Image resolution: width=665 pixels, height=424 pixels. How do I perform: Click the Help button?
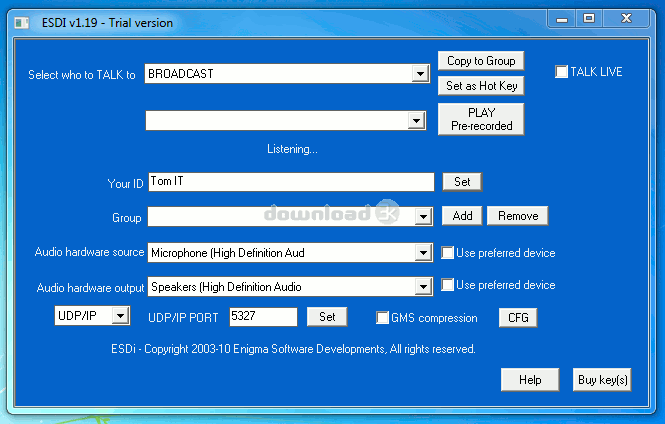pyautogui.click(x=530, y=379)
